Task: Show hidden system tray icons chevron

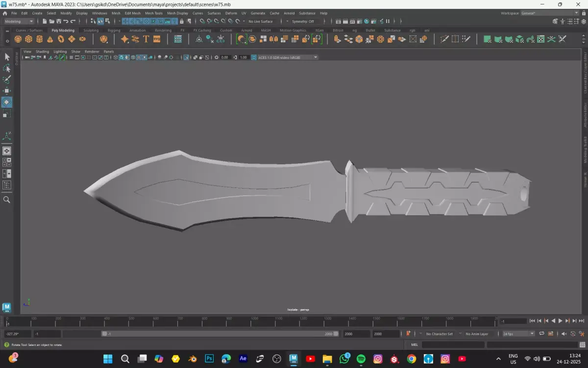Action: click(499, 359)
